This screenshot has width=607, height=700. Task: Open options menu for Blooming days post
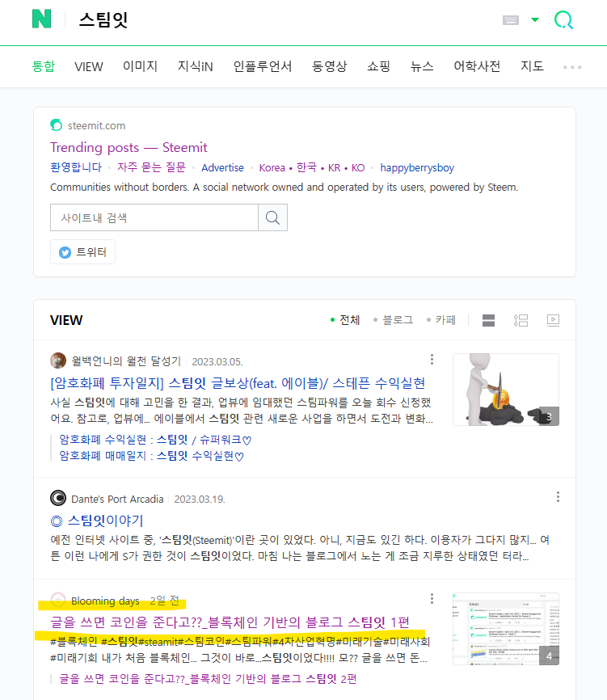pyautogui.click(x=432, y=599)
